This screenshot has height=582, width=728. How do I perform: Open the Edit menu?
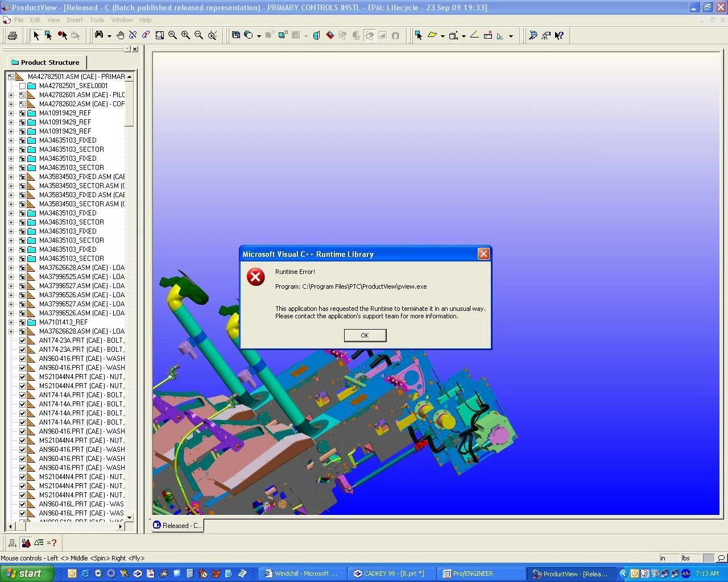coord(35,20)
